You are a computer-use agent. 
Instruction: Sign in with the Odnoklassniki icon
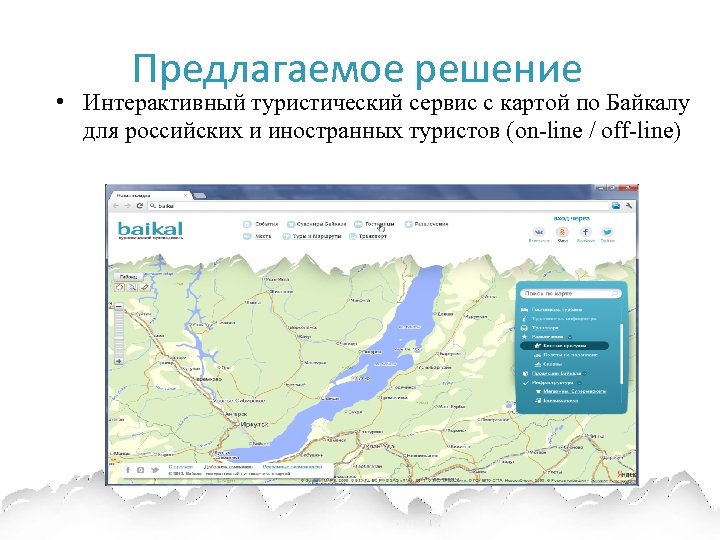click(562, 232)
